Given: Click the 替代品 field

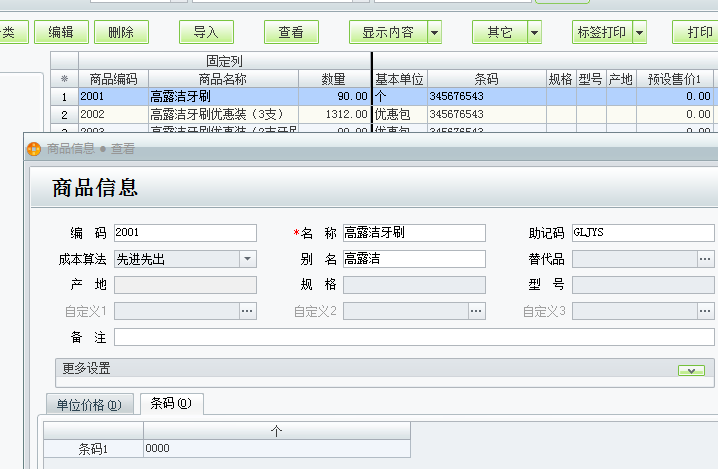Looking at the screenshot, I should [x=635, y=259].
